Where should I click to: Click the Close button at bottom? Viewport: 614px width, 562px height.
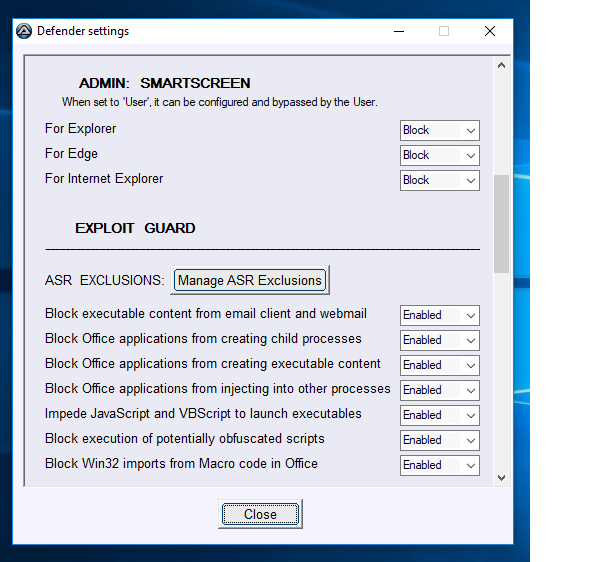pos(260,514)
